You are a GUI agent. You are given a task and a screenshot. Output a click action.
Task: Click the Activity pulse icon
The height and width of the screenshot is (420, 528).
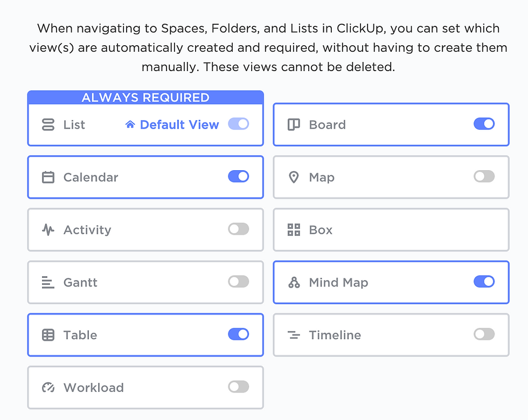(x=48, y=230)
